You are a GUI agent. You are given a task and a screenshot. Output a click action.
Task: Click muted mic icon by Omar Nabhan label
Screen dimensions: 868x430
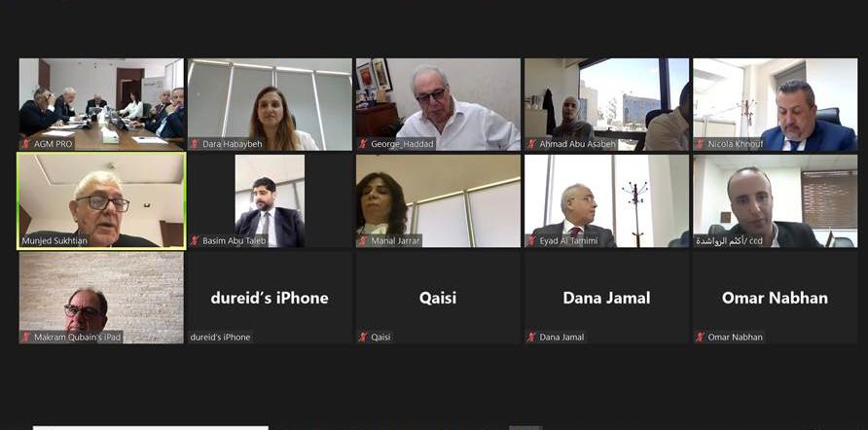pos(700,337)
